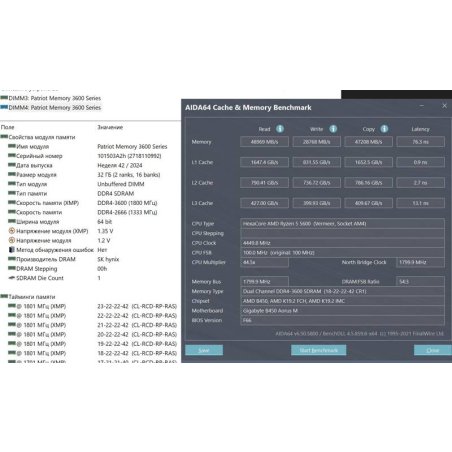Screen dimensions: 452x452
Task: Click the Copy info icon
Action: pos(384,129)
